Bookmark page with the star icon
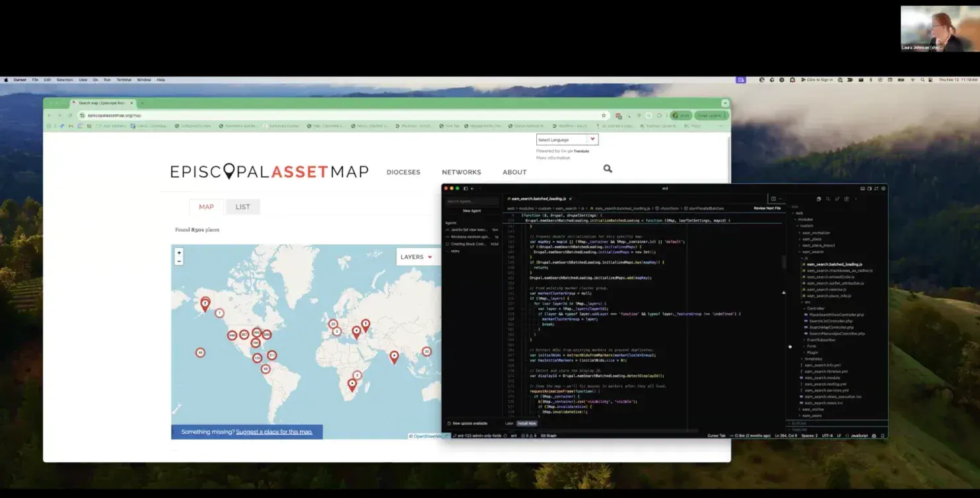Image resolution: width=980 pixels, height=498 pixels. tap(604, 116)
